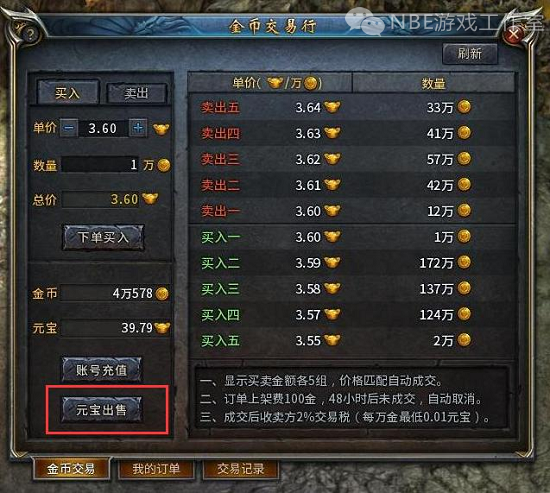Switch to the 买入 buy tab

pos(67,93)
